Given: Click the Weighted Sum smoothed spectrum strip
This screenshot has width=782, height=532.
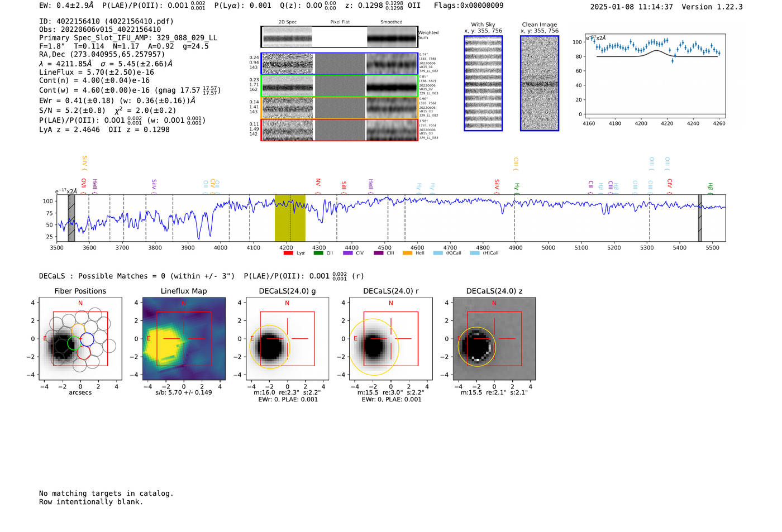Looking at the screenshot, I should 392,37.
